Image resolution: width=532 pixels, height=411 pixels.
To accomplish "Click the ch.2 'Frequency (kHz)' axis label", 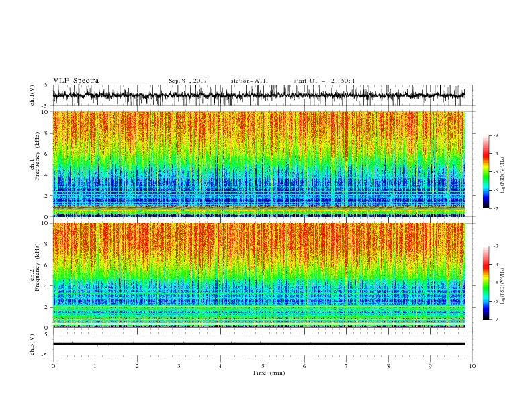I will 38,267.
